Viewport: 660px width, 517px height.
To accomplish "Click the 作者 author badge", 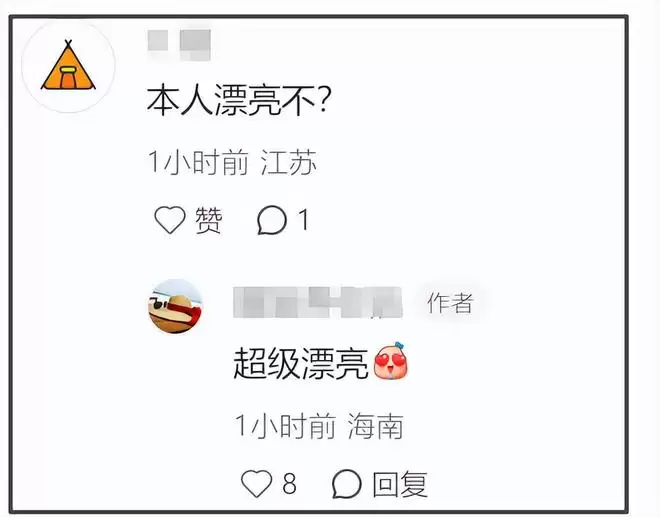I will [x=450, y=302].
